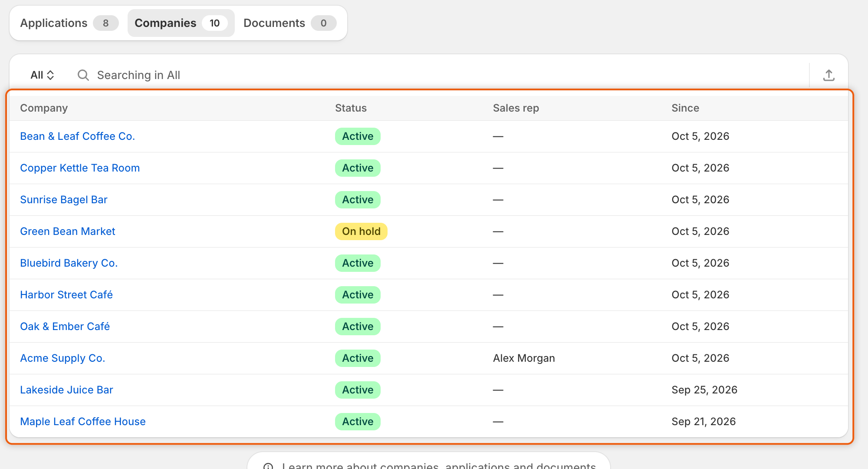Click Active badge for Acme Supply Co.
The image size is (868, 469).
tap(358, 358)
